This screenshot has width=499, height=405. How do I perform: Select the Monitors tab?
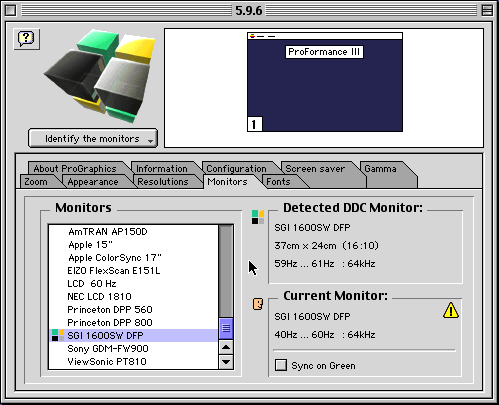pos(227,182)
